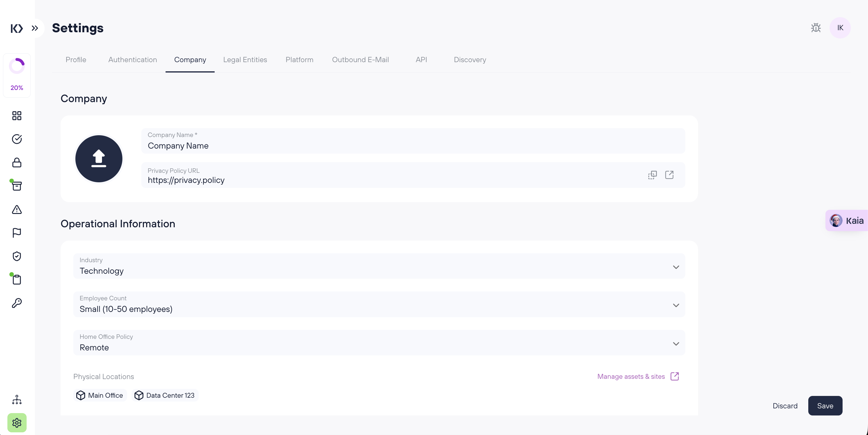Open the Outbound E-Mail tab
The image size is (868, 435).
(x=360, y=60)
